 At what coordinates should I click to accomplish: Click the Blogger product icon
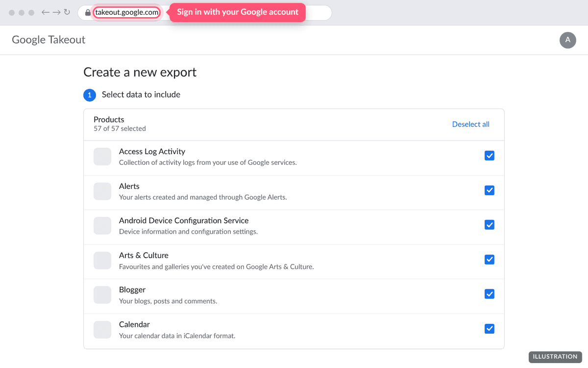tap(102, 295)
